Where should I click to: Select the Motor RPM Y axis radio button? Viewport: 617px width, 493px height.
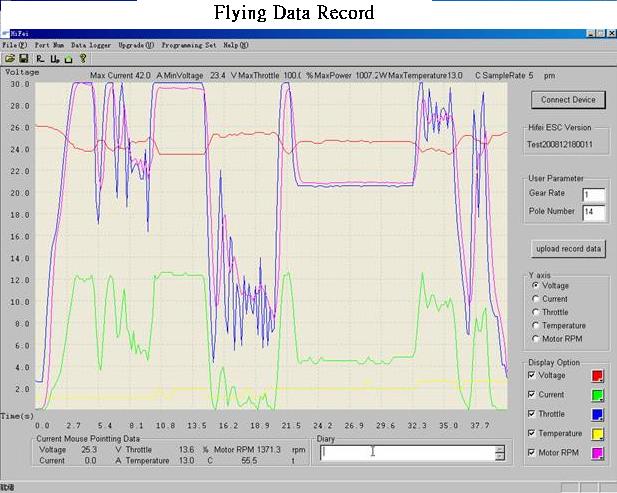(535, 339)
